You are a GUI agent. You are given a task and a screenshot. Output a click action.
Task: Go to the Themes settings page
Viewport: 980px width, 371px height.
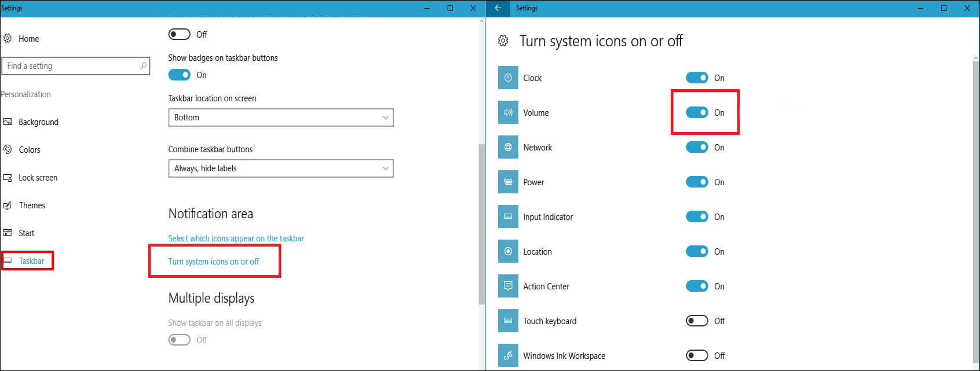(x=32, y=205)
